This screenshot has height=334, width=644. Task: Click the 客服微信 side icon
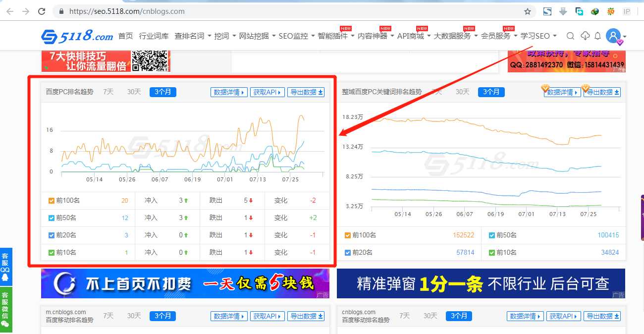click(x=5, y=309)
